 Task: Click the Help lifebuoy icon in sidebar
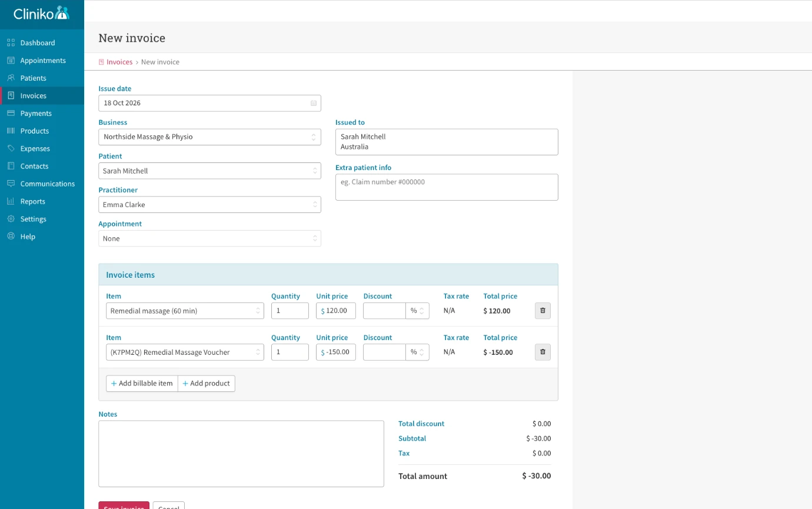pos(11,237)
